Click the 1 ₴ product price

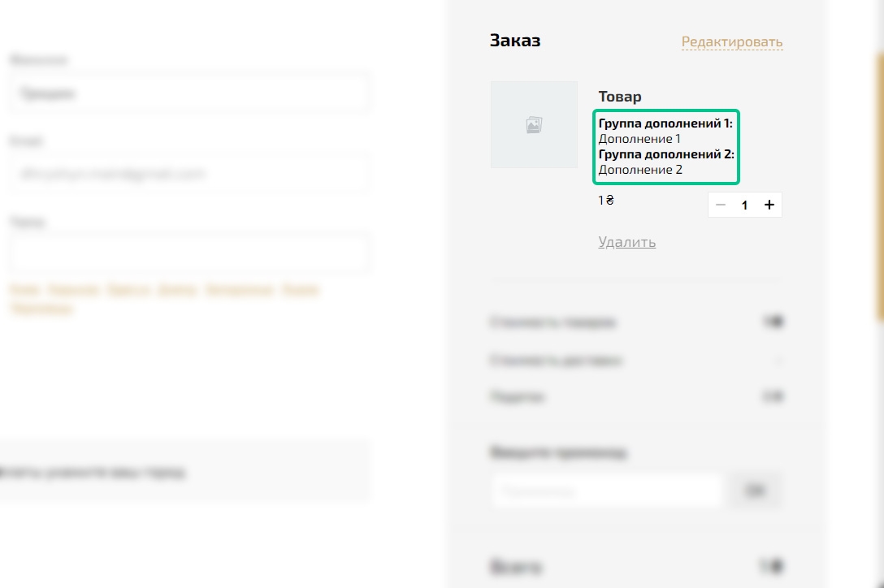[x=606, y=200]
